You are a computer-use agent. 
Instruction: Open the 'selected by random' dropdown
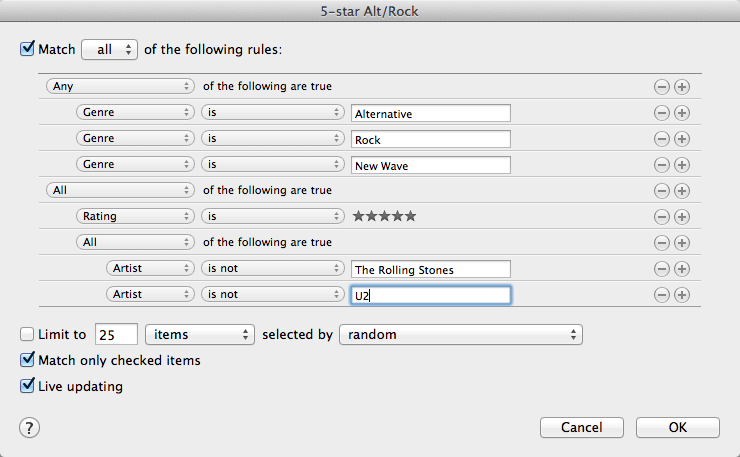pos(461,335)
